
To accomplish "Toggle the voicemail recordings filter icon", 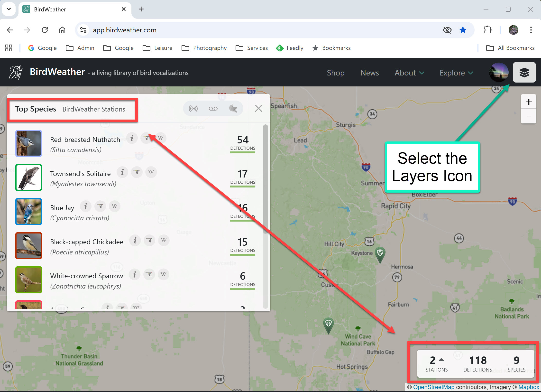I will coord(213,109).
